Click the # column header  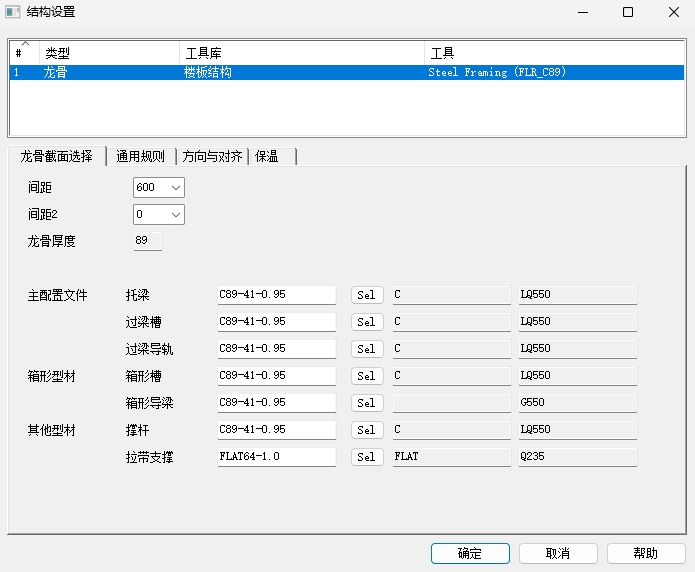pos(24,53)
